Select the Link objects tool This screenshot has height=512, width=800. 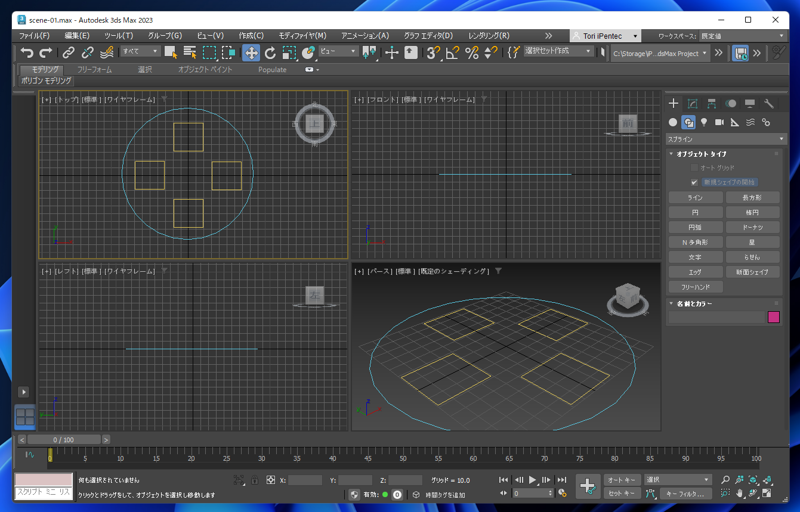68,53
